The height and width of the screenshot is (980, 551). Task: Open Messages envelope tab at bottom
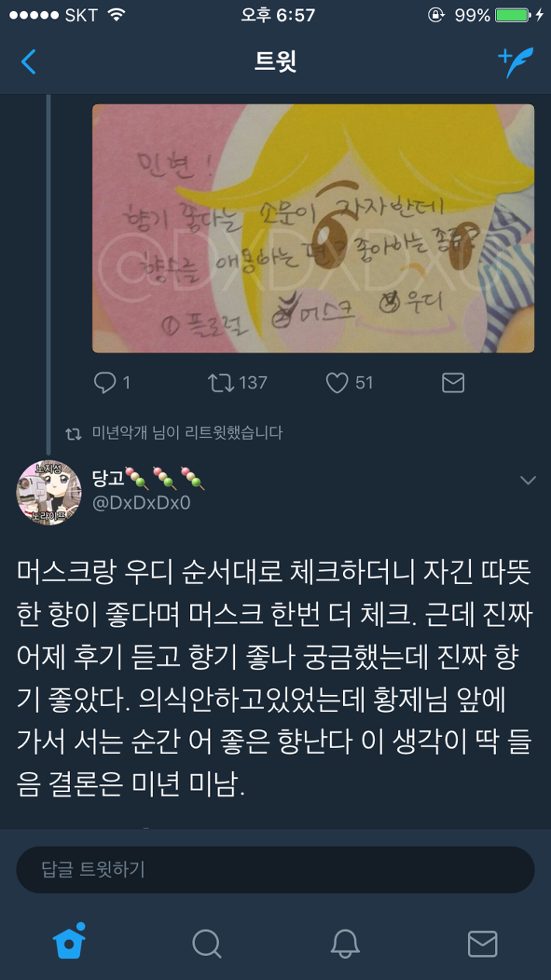pyautogui.click(x=482, y=944)
